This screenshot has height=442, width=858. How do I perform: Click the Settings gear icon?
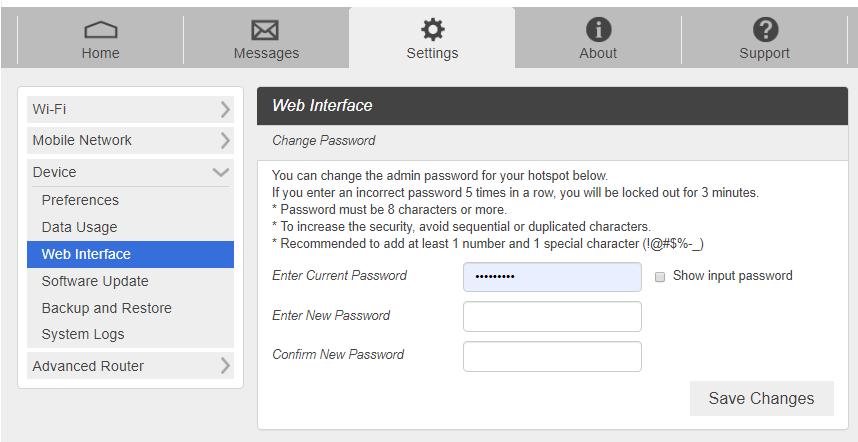point(432,30)
